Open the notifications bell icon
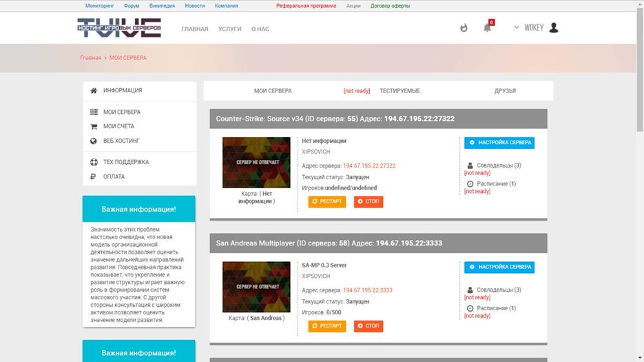The height and width of the screenshot is (362, 644). (x=487, y=28)
